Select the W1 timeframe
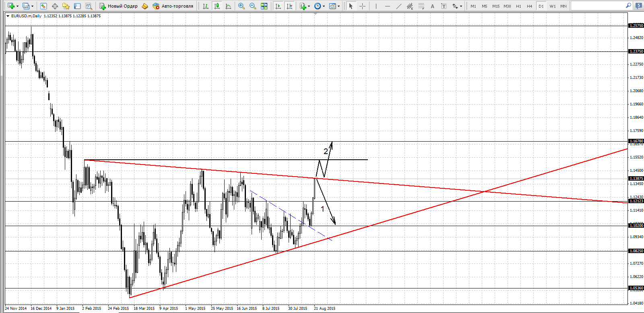Viewport: 644px width, 313px height. pyautogui.click(x=552, y=6)
